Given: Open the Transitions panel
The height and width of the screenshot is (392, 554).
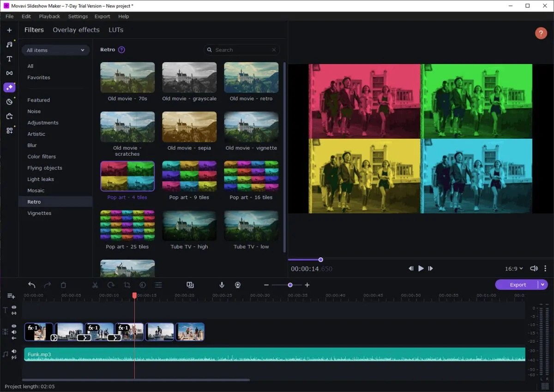Looking at the screenshot, I should (x=9, y=73).
